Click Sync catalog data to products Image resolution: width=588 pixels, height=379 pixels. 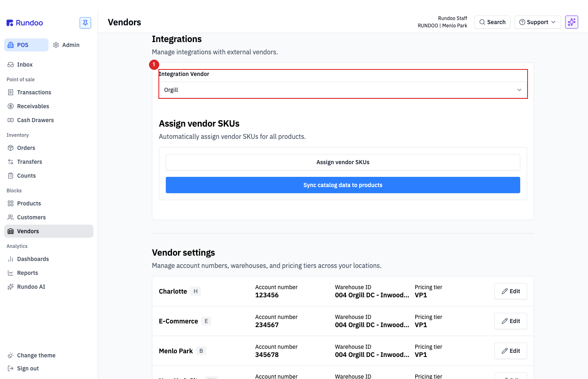343,185
